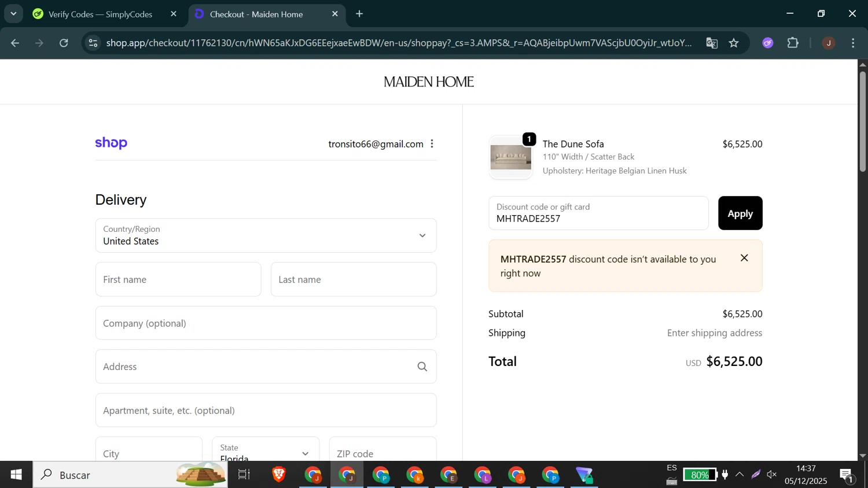Click the ES language indicator
Image resolution: width=868 pixels, height=488 pixels.
coord(671,468)
